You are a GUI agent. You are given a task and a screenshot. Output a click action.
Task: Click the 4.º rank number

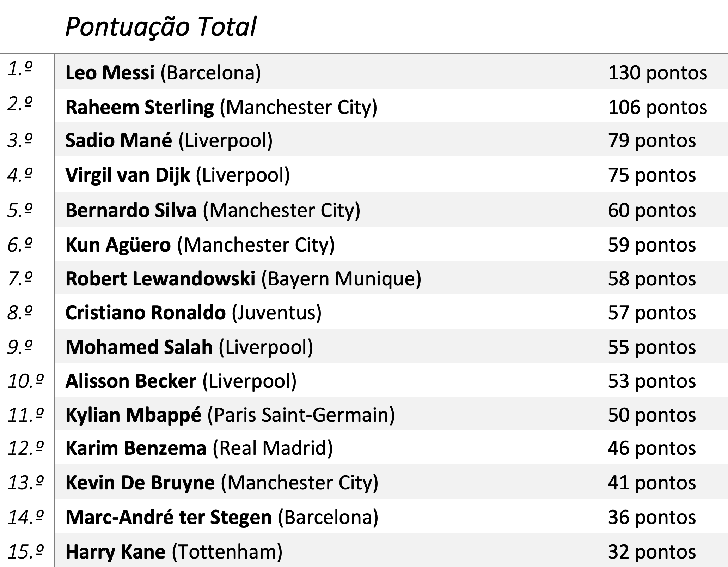(20, 175)
